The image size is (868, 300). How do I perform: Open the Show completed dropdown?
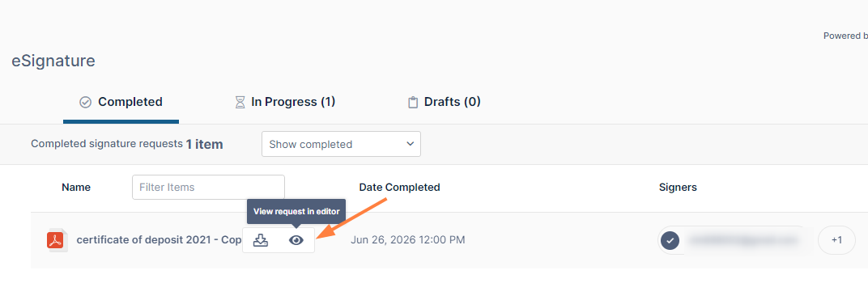click(341, 144)
